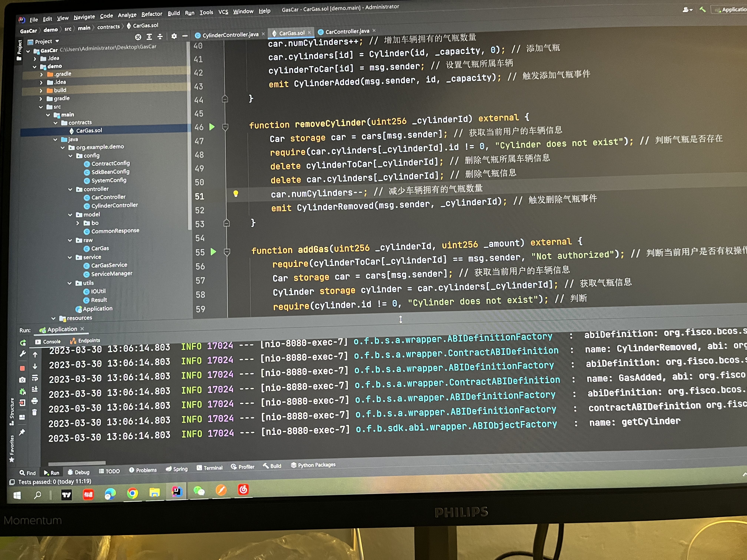747x560 pixels.
Task: Collapse the controller folder in project tree
Action: [x=70, y=189]
